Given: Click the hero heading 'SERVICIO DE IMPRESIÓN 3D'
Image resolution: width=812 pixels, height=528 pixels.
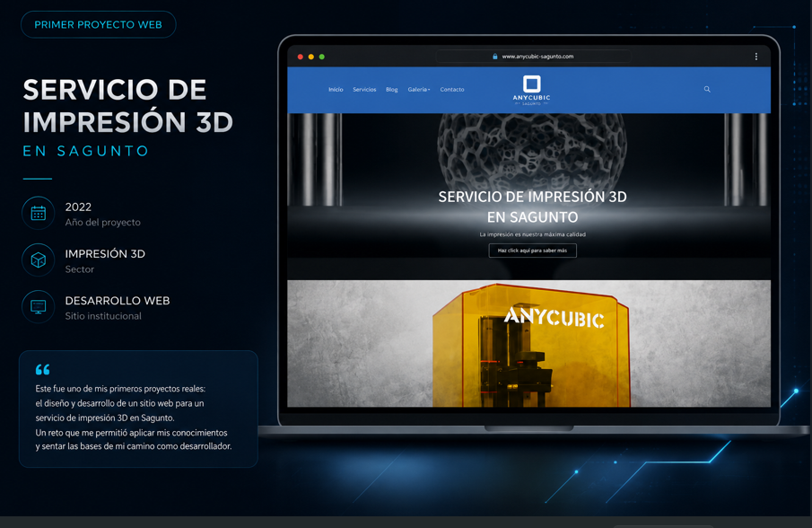Looking at the screenshot, I should click(x=532, y=197).
